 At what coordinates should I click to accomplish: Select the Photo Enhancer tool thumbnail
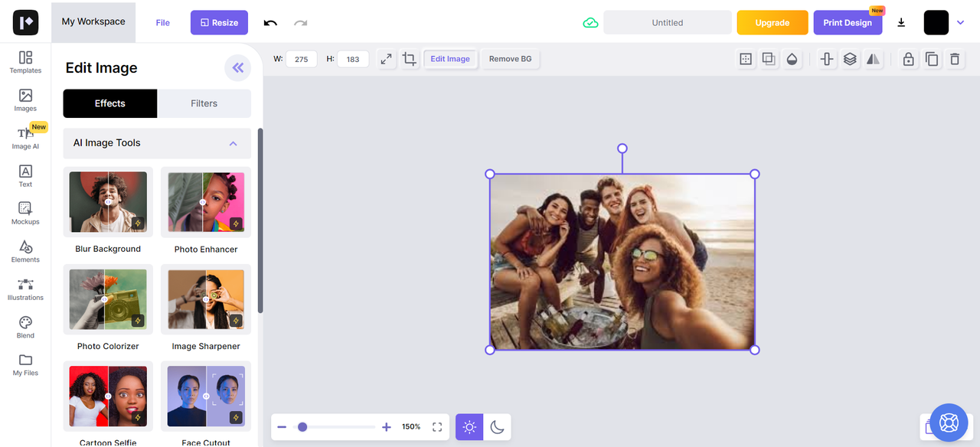tap(206, 202)
